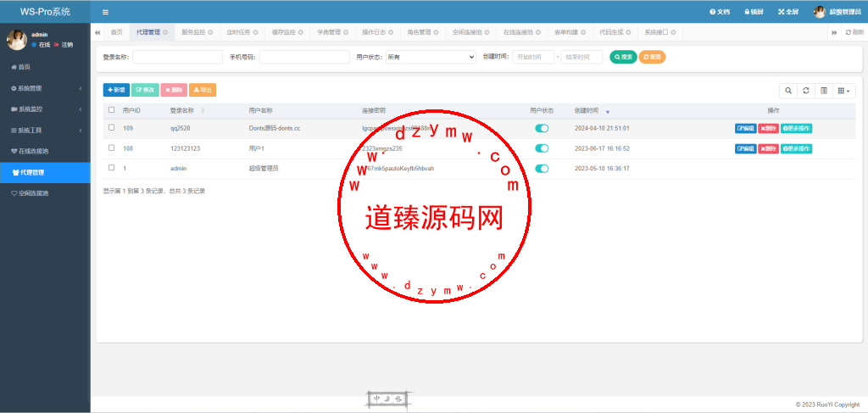Click the orange 重置 button
The image size is (868, 413).
(652, 57)
